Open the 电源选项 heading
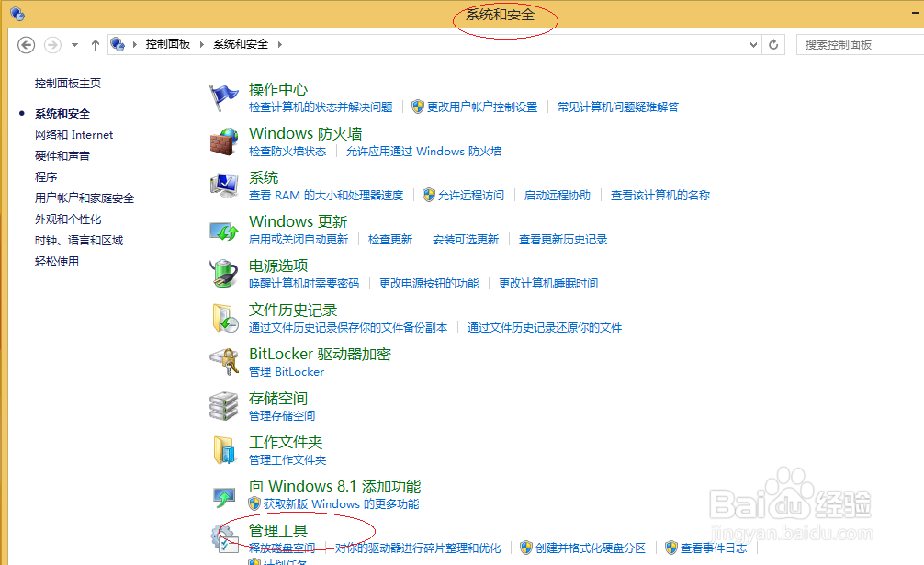924x565 pixels. click(278, 266)
